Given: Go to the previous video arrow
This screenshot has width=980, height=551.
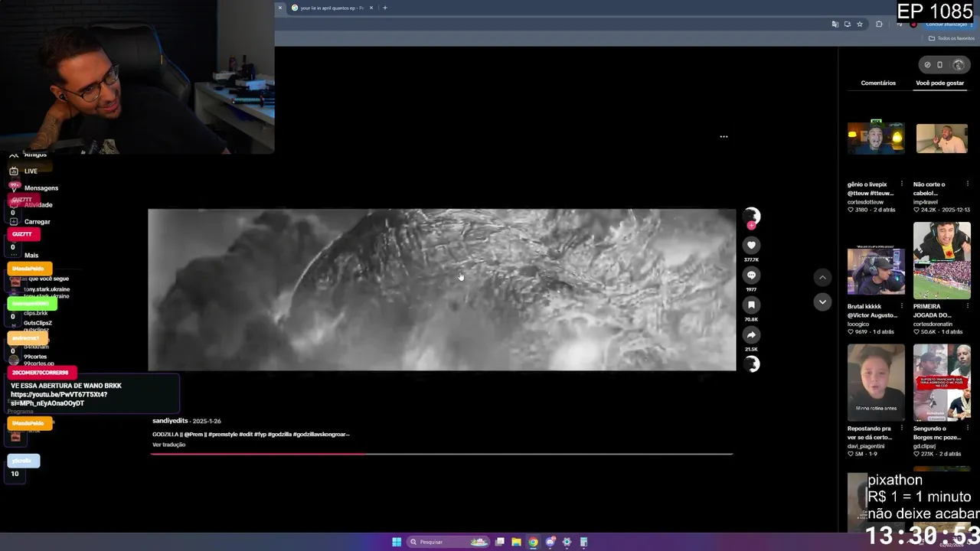Looking at the screenshot, I should pos(822,277).
